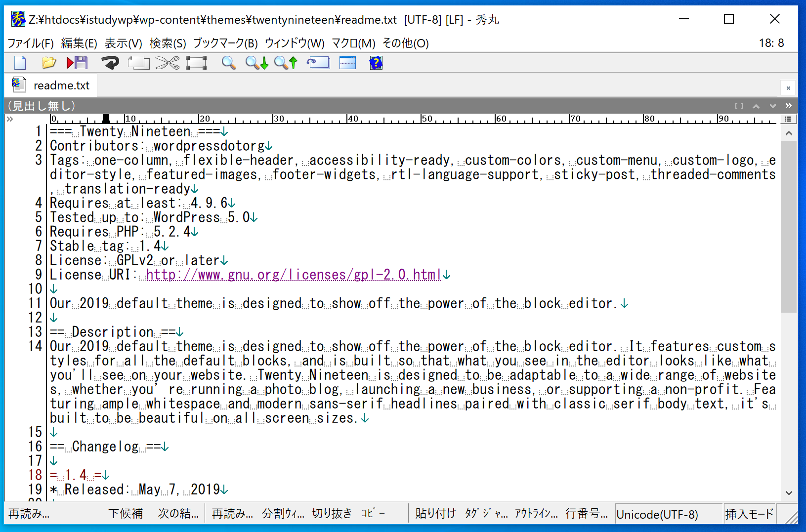
Task: Open the マクロ(M) menu
Action: coord(353,43)
